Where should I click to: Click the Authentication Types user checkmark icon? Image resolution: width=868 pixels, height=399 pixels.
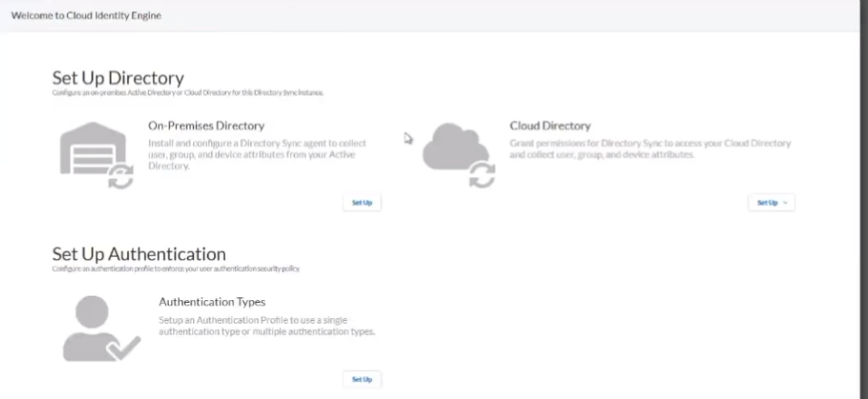pos(102,328)
